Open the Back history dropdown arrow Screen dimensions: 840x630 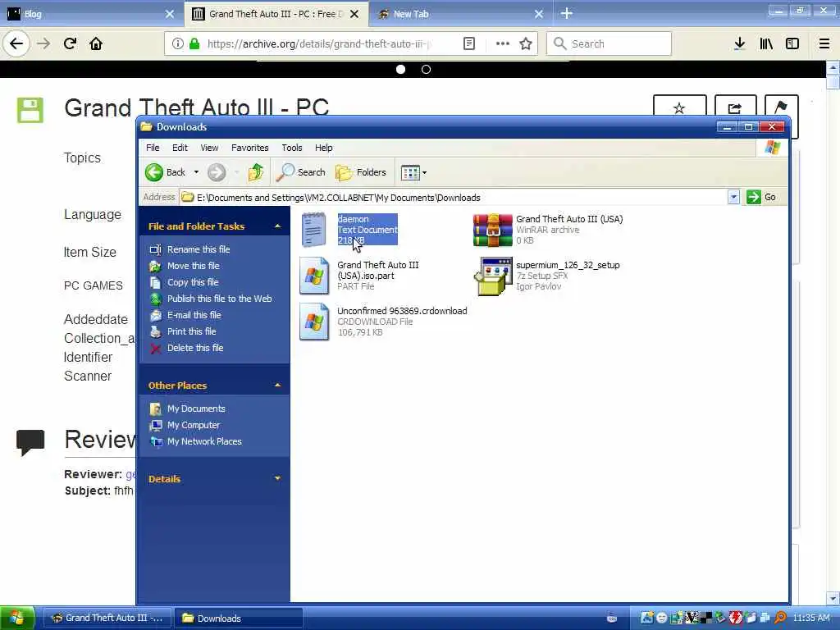coord(196,172)
